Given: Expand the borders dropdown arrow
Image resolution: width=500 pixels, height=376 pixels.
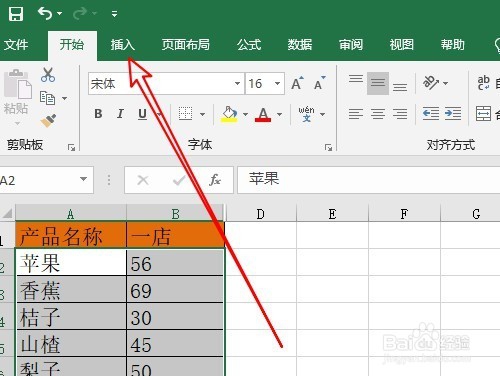Looking at the screenshot, I should click(x=202, y=114).
